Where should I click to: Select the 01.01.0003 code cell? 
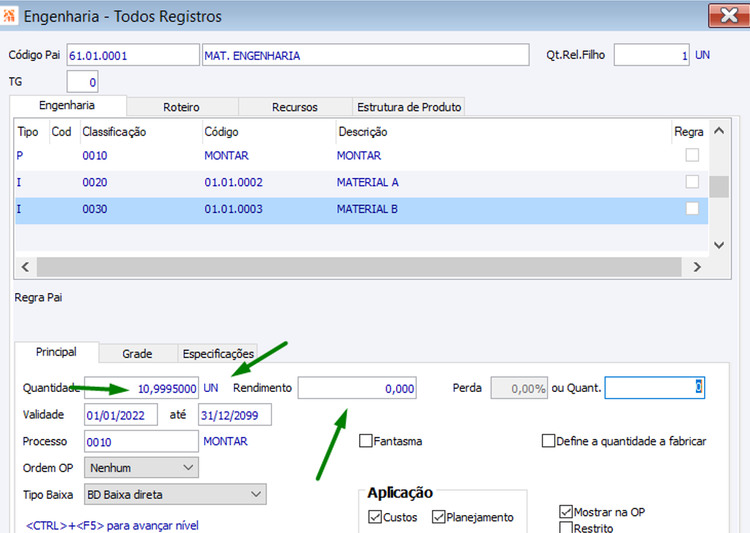pyautogui.click(x=233, y=209)
